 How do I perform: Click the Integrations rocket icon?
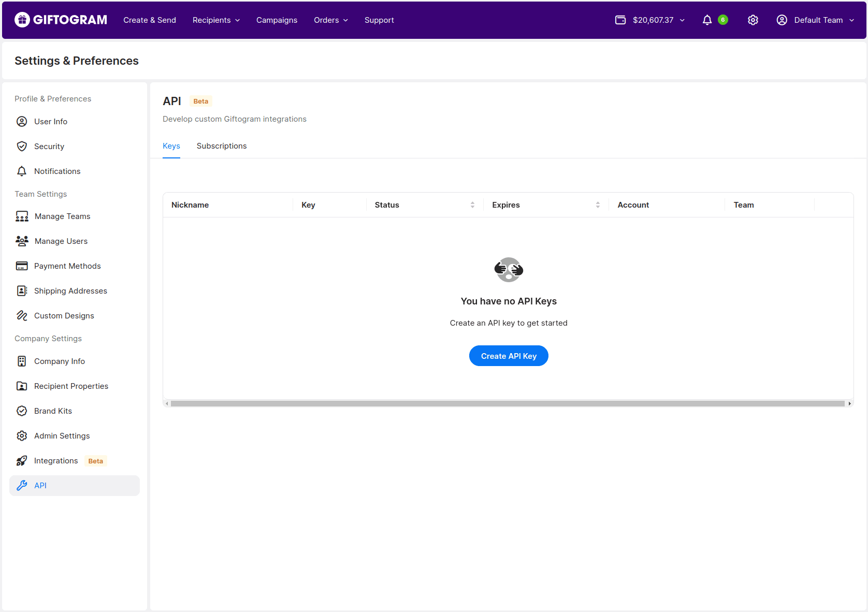pyautogui.click(x=22, y=461)
